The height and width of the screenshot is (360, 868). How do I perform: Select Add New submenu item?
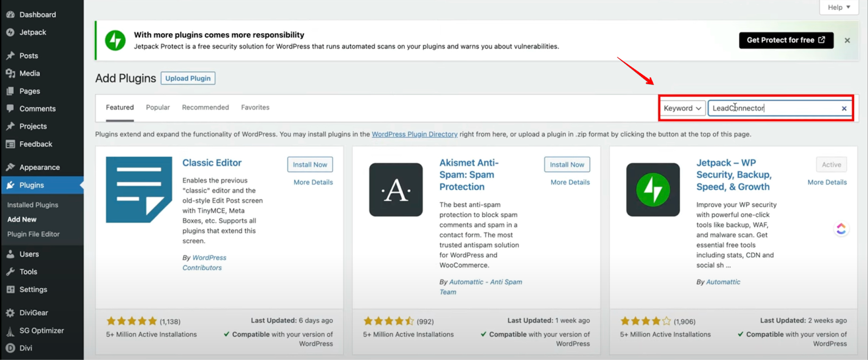tap(22, 220)
